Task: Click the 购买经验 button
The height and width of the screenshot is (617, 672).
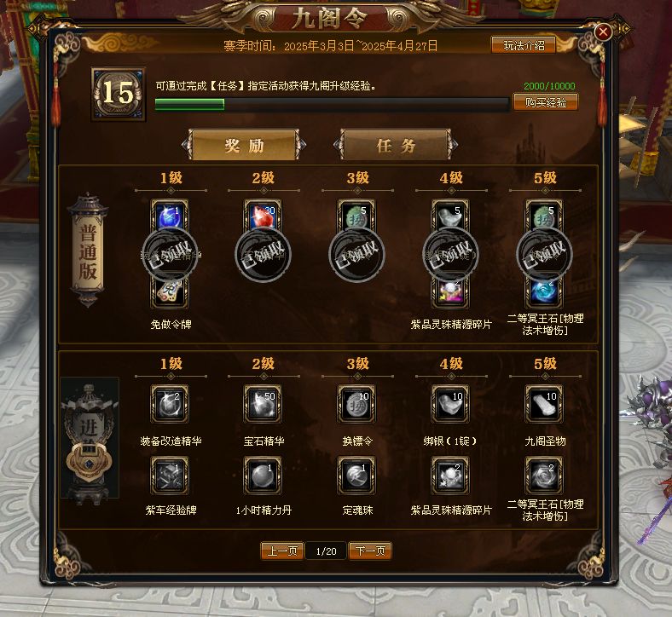Action: [x=546, y=103]
